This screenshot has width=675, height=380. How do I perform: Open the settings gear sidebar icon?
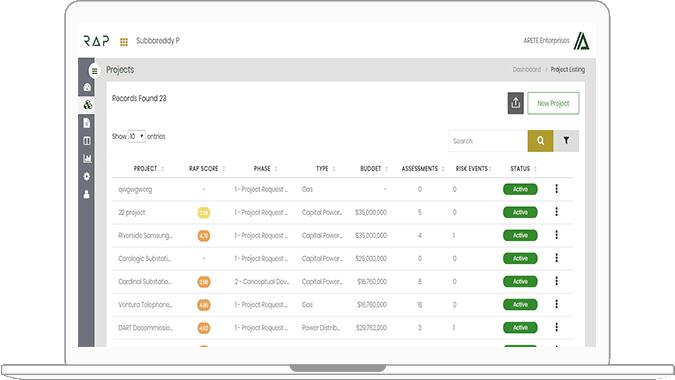click(87, 176)
